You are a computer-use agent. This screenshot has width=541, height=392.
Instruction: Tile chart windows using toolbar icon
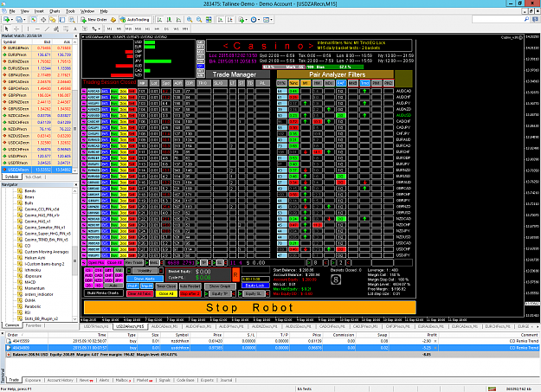pos(209,20)
